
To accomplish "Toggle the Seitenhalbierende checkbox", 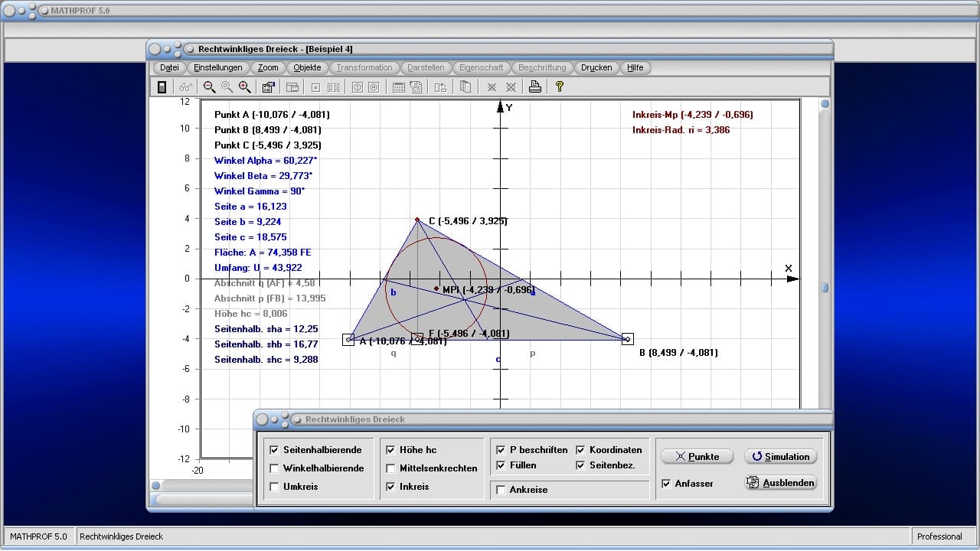I will pos(274,450).
